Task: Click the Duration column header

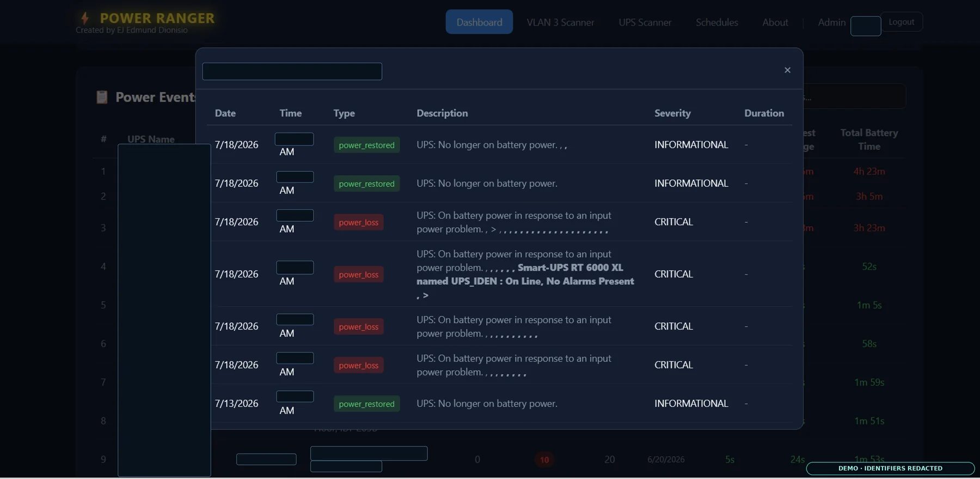Action: pos(764,113)
